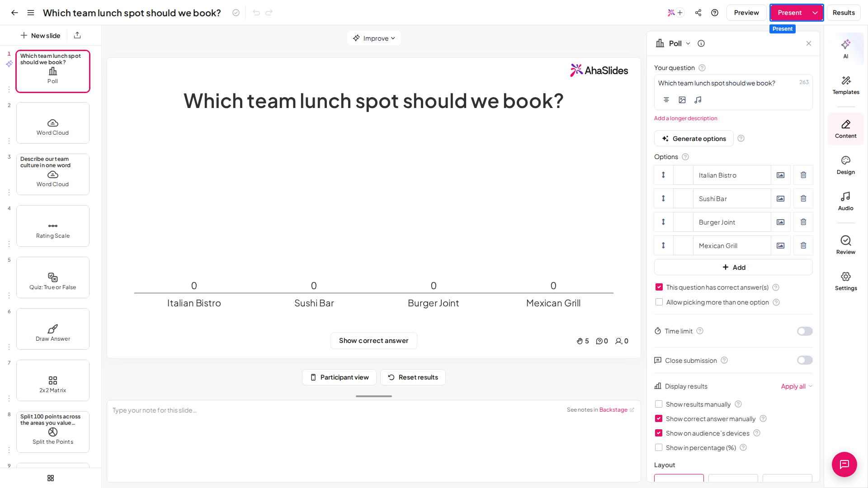Select the Draw Answer slide thumbnail
The width and height of the screenshot is (868, 488).
pos(53,329)
